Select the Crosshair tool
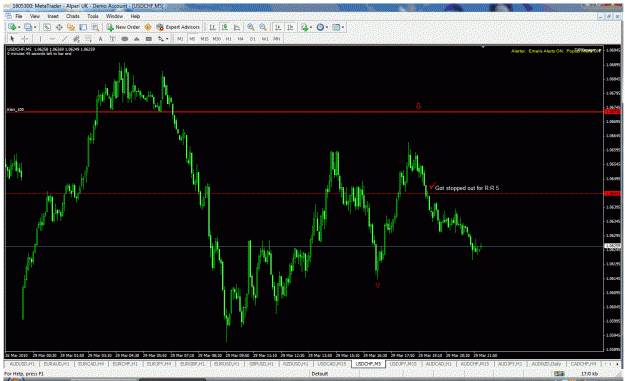The width and height of the screenshot is (625, 381). click(x=24, y=39)
